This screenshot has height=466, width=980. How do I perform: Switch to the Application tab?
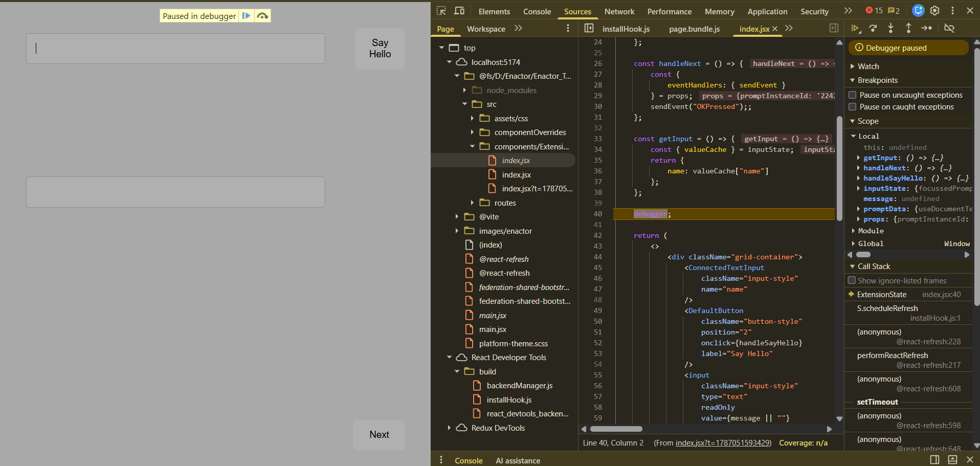pos(767,11)
